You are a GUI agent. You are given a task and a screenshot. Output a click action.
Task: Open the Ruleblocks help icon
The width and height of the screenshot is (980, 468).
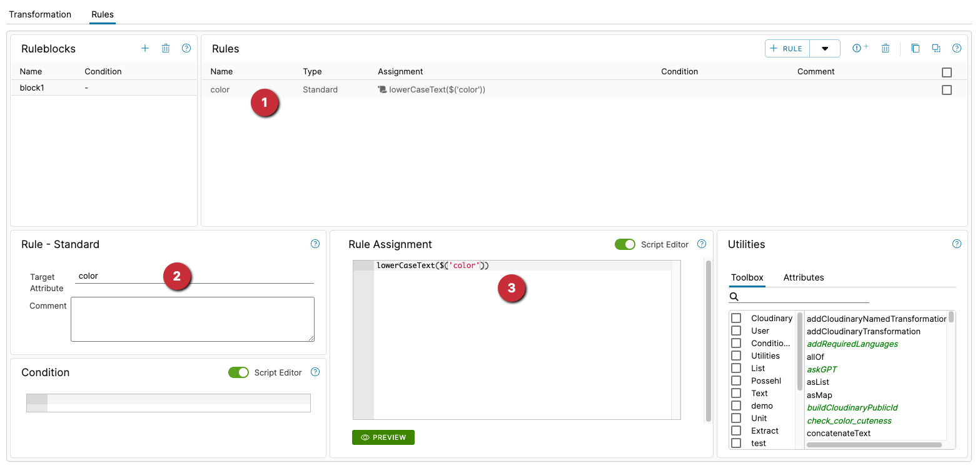(186, 48)
